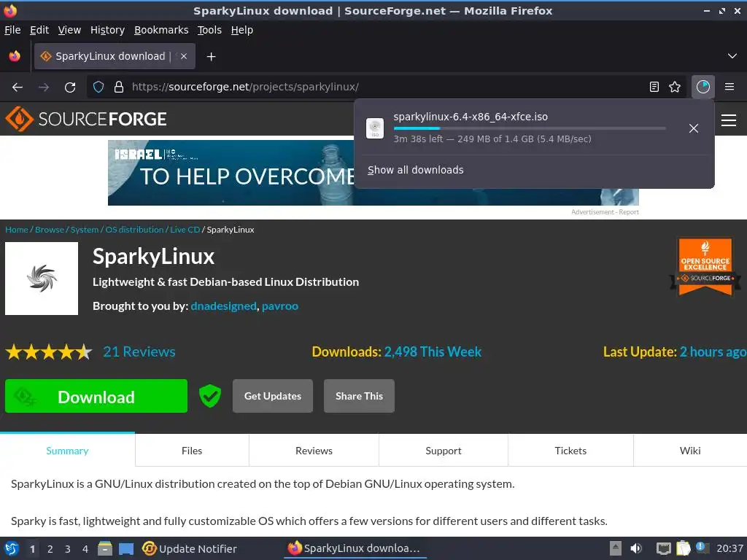Image resolution: width=747 pixels, height=560 pixels.
Task: Switch to the Reviews tab
Action: click(314, 451)
